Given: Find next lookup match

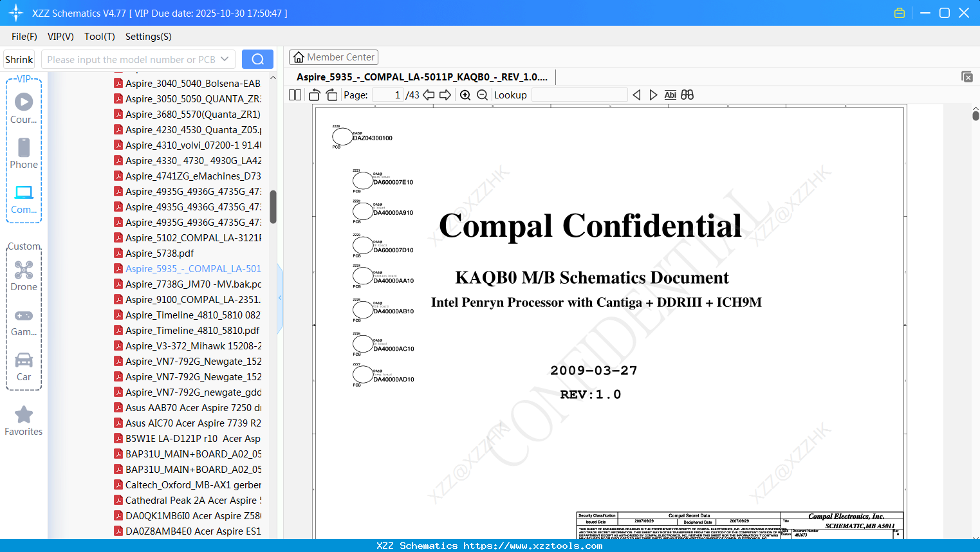Looking at the screenshot, I should click(653, 95).
